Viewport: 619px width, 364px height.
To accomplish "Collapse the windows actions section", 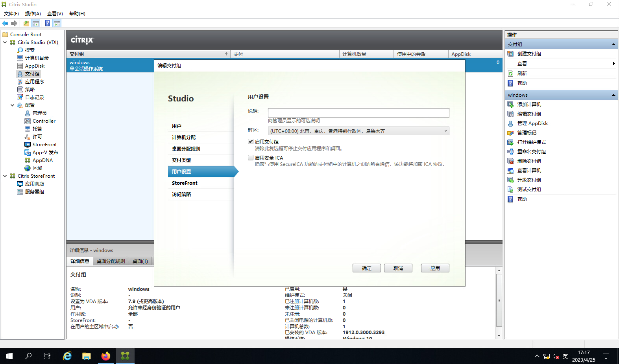I will tap(613, 95).
